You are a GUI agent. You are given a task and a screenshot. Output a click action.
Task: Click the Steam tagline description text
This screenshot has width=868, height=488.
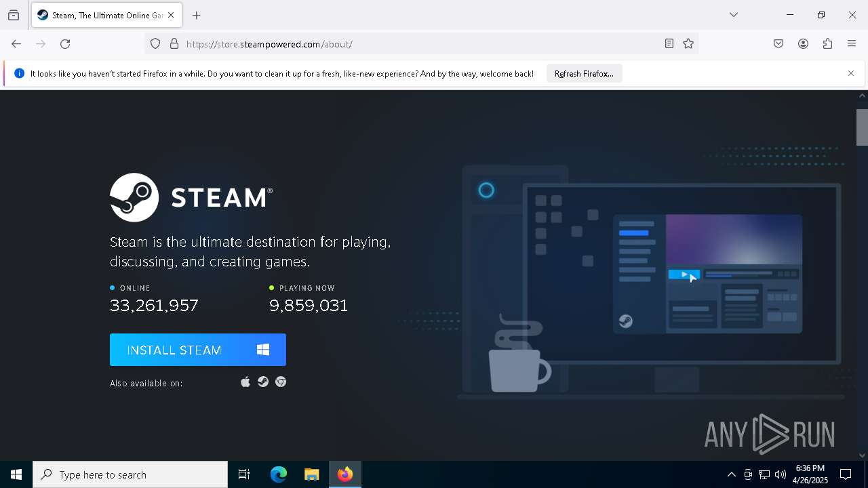[250, 251]
